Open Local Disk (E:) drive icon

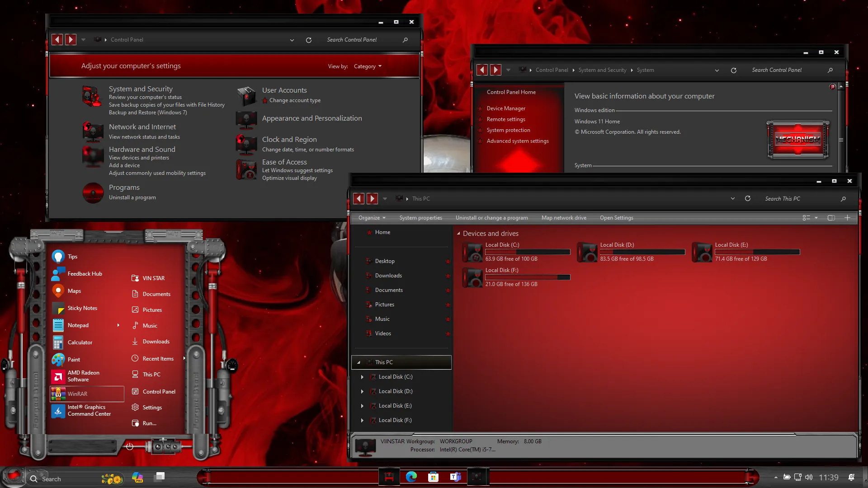(x=703, y=252)
